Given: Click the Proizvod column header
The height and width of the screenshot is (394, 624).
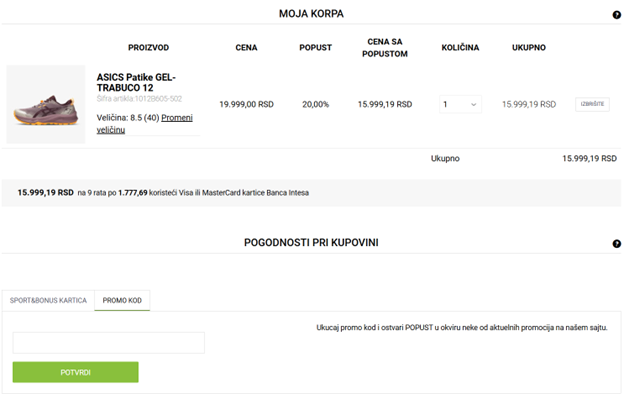Looking at the screenshot, I should (148, 48).
